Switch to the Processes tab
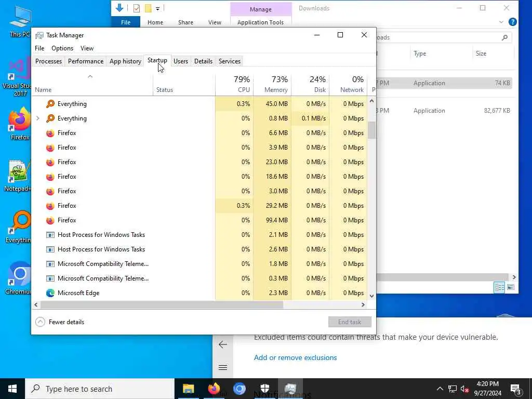The image size is (532, 399). pos(48,61)
